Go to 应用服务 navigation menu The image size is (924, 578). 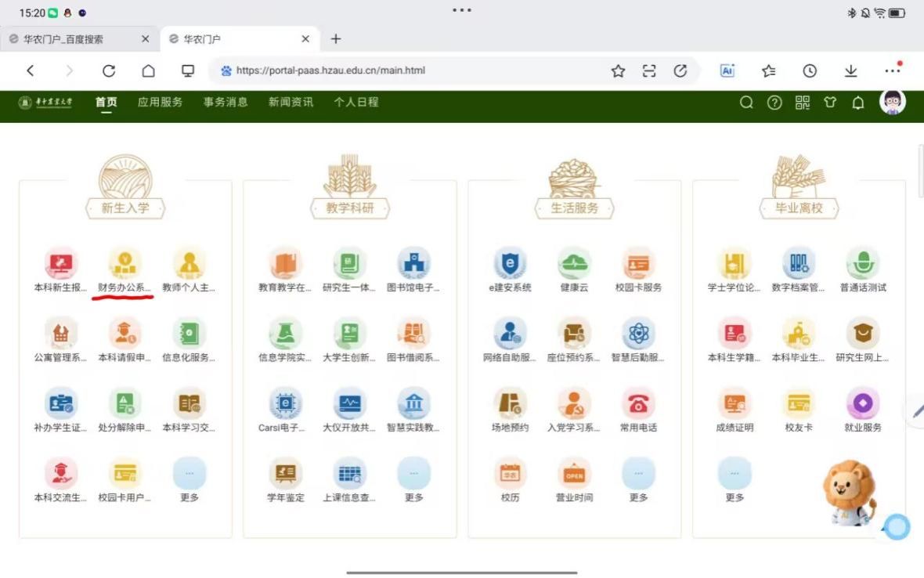[x=160, y=102]
